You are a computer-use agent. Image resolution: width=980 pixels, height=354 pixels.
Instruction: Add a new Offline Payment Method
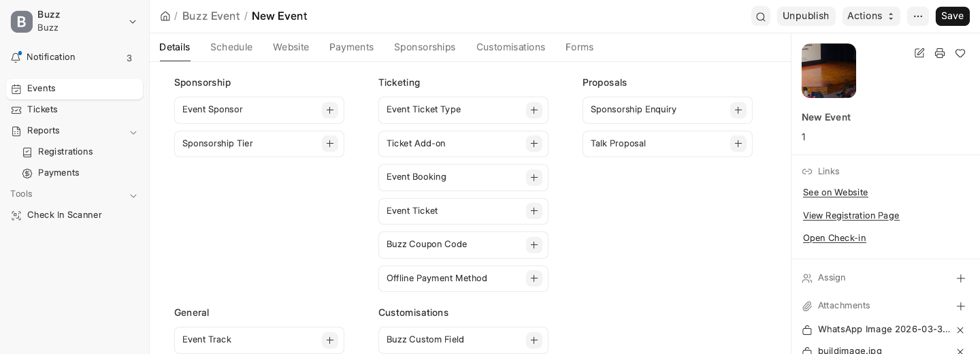534,278
